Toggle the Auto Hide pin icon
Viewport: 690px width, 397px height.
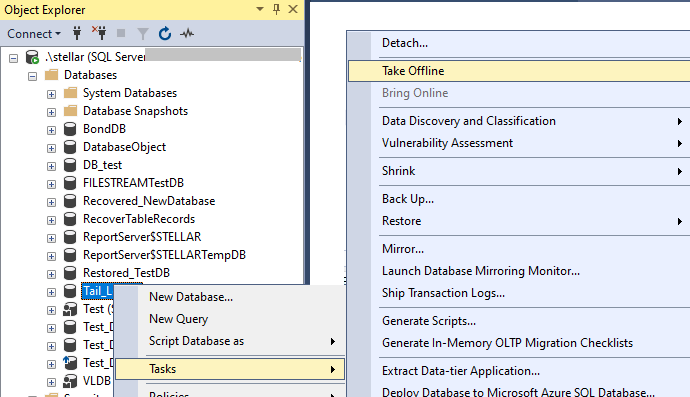[x=276, y=9]
